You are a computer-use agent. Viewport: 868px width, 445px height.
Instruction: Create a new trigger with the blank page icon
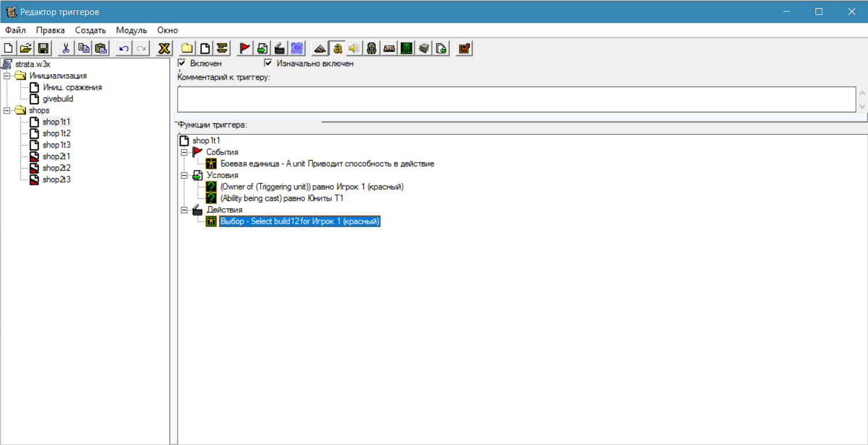point(205,48)
